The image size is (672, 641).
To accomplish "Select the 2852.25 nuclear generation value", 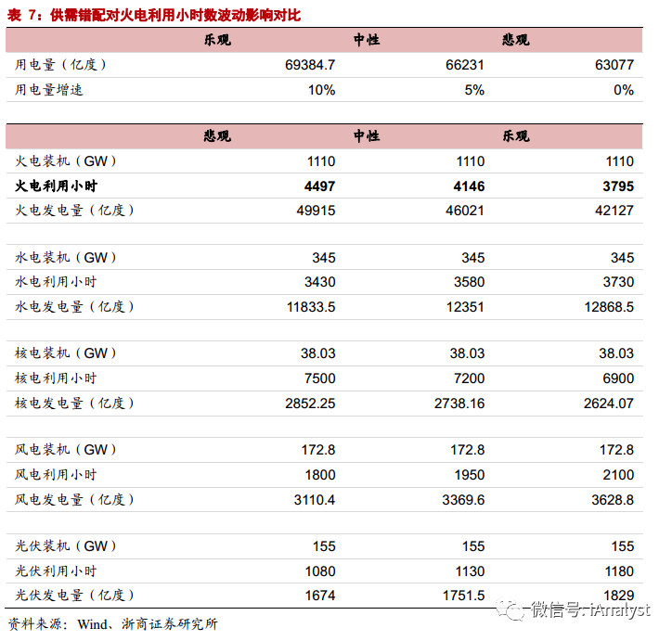I will pos(309,404).
